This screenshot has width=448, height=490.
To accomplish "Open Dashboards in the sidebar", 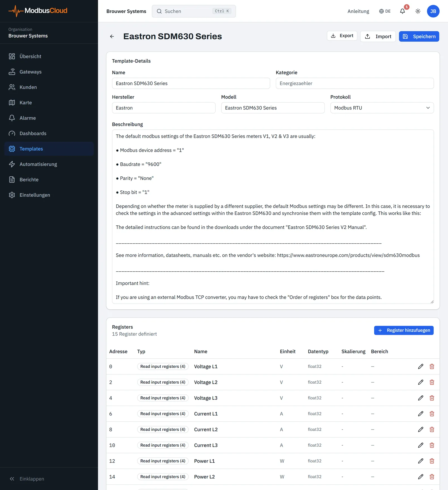I will click(49, 133).
